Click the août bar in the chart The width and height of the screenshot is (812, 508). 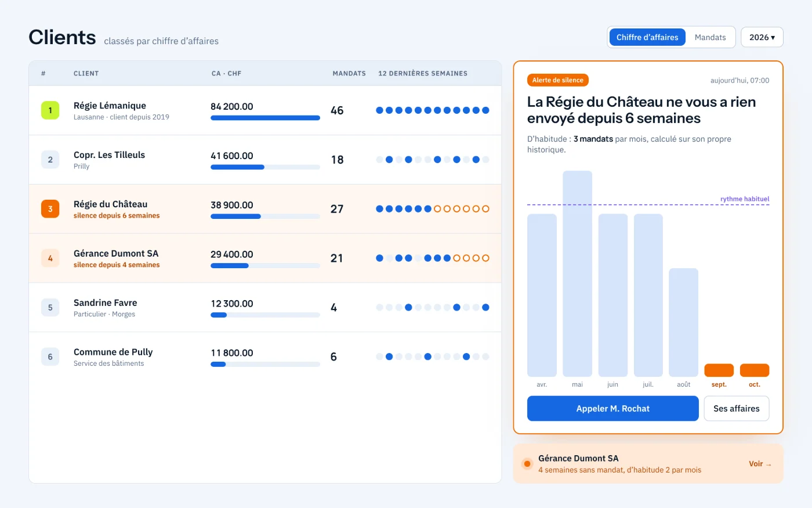[x=683, y=322]
